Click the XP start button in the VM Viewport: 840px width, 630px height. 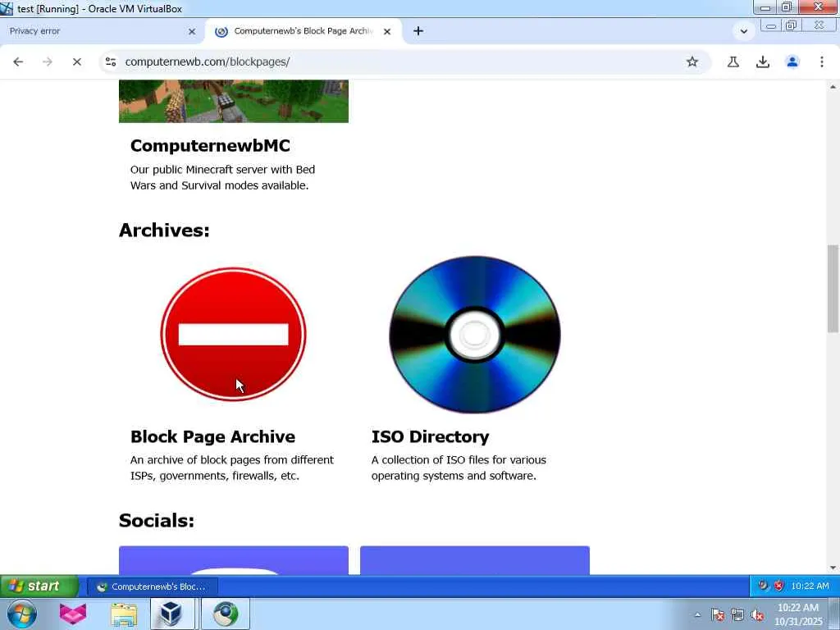pyautogui.click(x=39, y=586)
